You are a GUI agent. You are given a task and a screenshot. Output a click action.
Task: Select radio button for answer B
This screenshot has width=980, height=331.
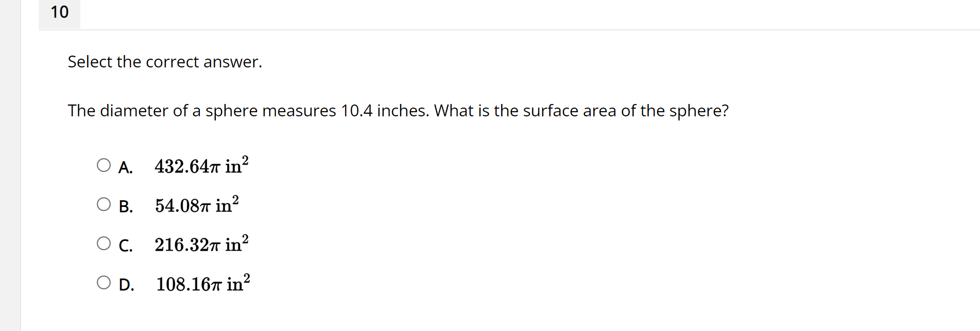[104, 204]
